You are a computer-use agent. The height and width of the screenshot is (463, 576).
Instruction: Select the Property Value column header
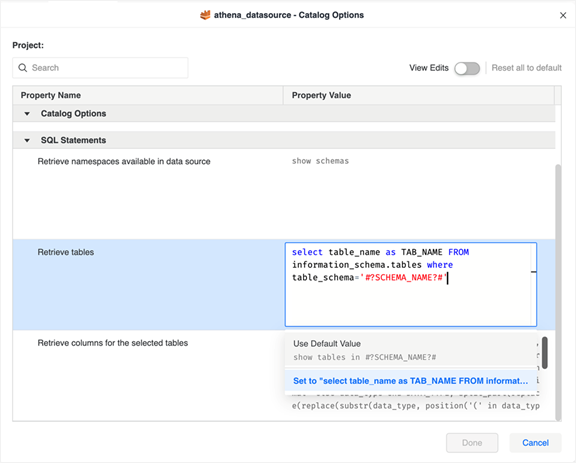pos(419,95)
